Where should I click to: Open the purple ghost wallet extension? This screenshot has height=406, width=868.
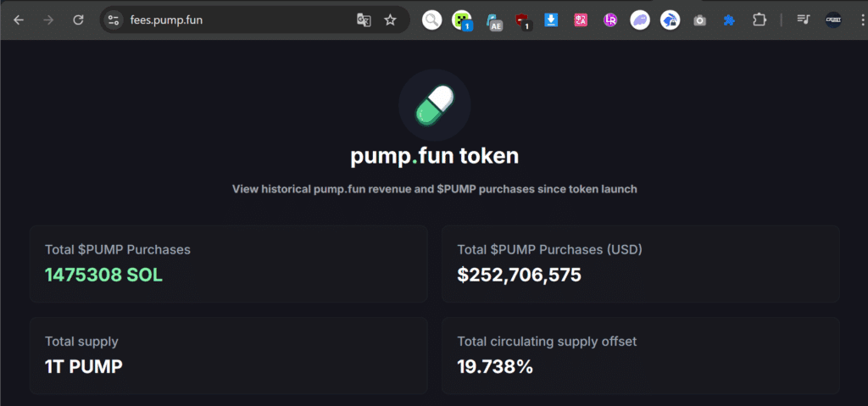pyautogui.click(x=640, y=20)
